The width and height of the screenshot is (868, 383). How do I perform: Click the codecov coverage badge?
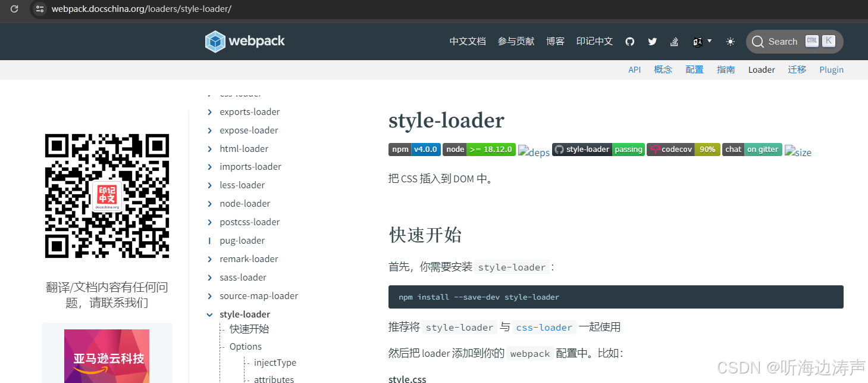(x=683, y=150)
